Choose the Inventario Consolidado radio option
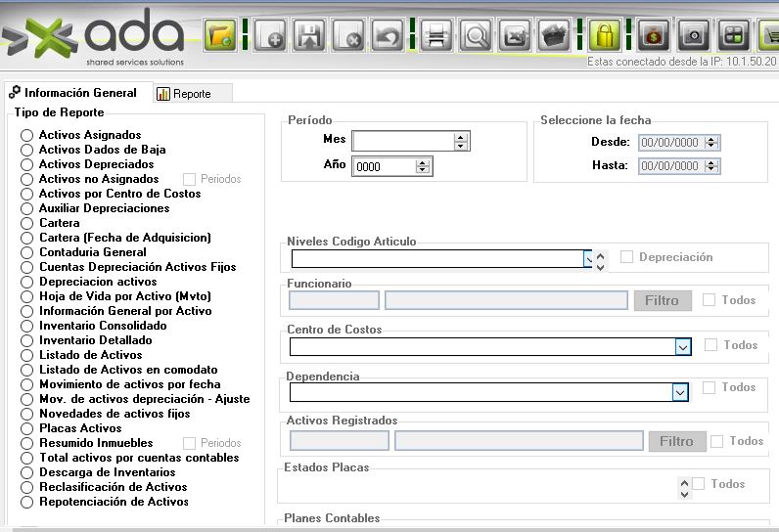Image resolution: width=779 pixels, height=532 pixels. click(27, 327)
